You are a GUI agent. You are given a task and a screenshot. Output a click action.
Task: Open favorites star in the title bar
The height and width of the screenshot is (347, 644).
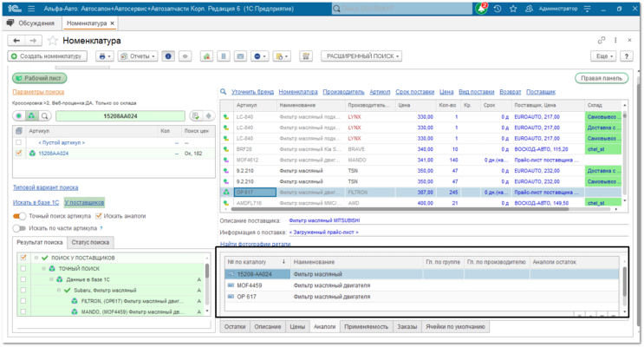click(x=513, y=9)
